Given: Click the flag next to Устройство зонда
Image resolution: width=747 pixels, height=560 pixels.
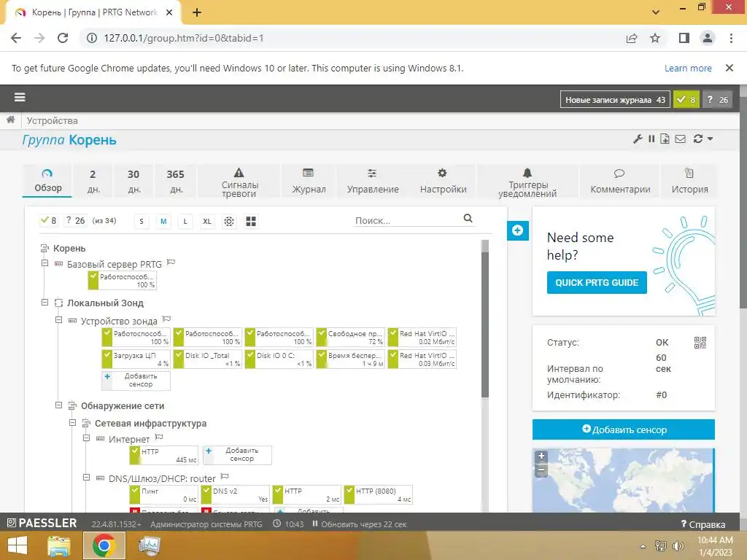Looking at the screenshot, I should (166, 319).
